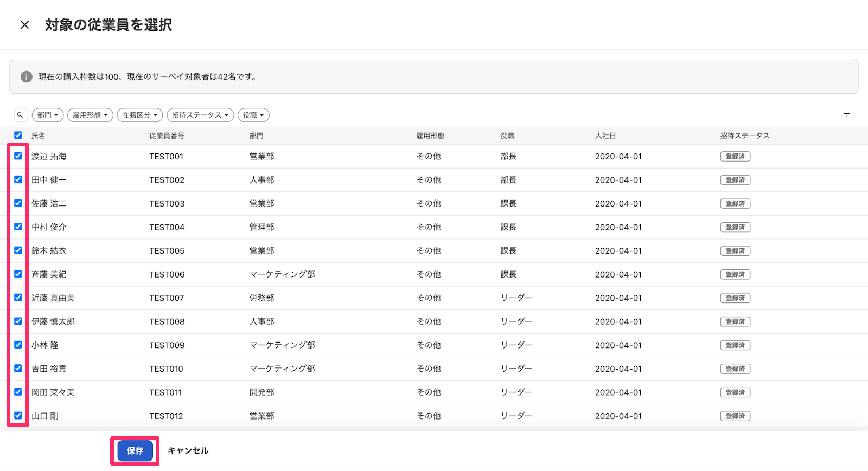Click 課長 in the 鈴木 結衣 row
Image resolution: width=868 pixels, height=471 pixels.
[x=509, y=251]
